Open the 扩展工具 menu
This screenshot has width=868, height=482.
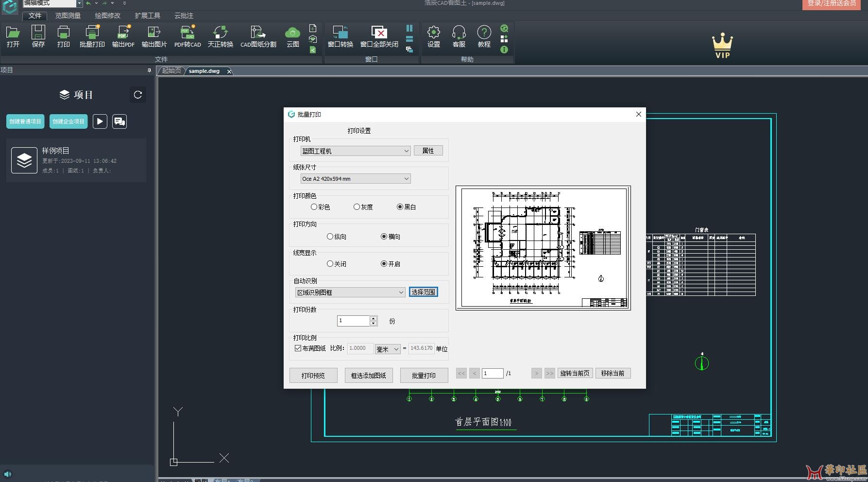click(x=148, y=16)
